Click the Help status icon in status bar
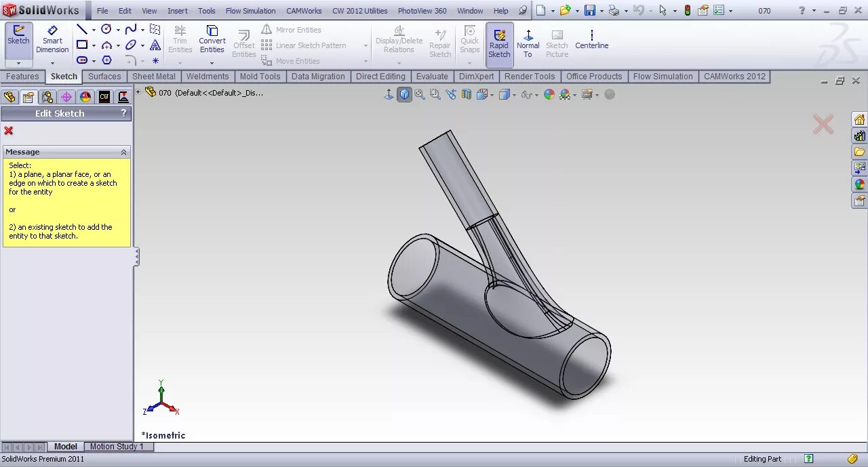The height and width of the screenshot is (467, 868). coord(808,459)
